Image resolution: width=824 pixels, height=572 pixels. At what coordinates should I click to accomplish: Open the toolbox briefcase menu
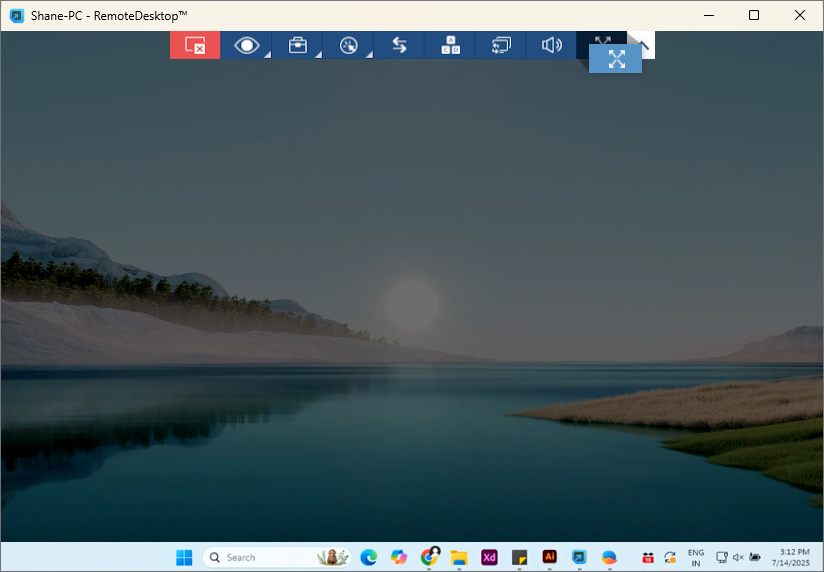point(297,45)
